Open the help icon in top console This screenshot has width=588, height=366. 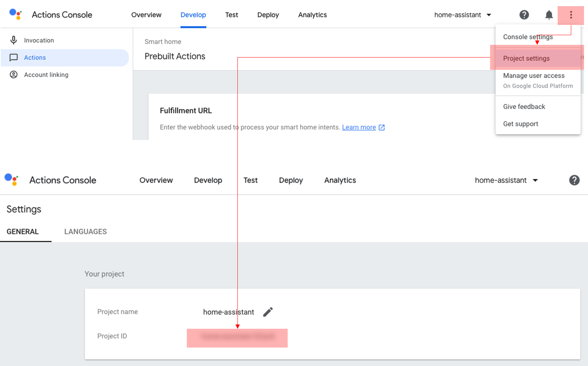pyautogui.click(x=524, y=15)
